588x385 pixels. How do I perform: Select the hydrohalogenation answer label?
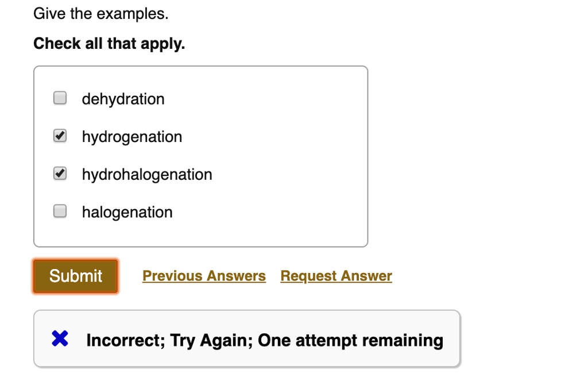(147, 175)
